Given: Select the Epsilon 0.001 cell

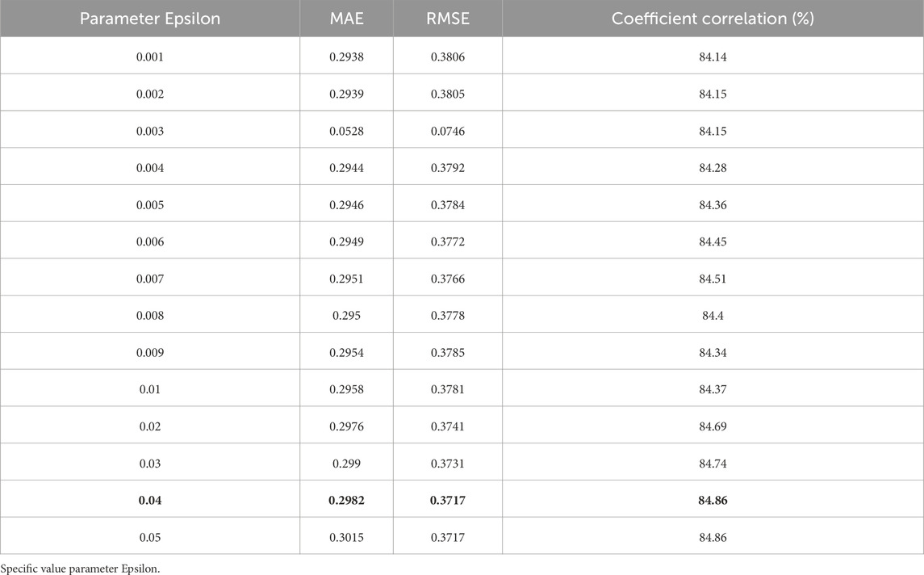Looking at the screenshot, I should [149, 57].
